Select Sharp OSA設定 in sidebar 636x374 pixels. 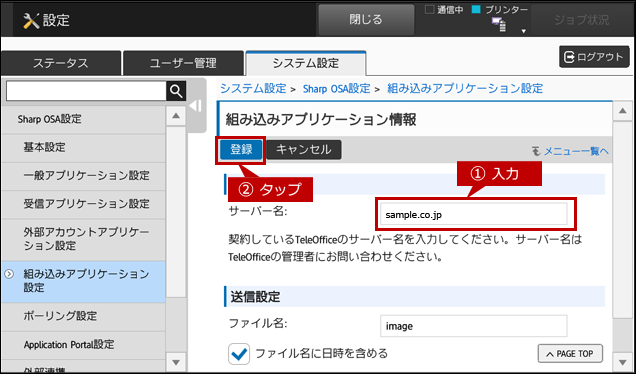(83, 119)
